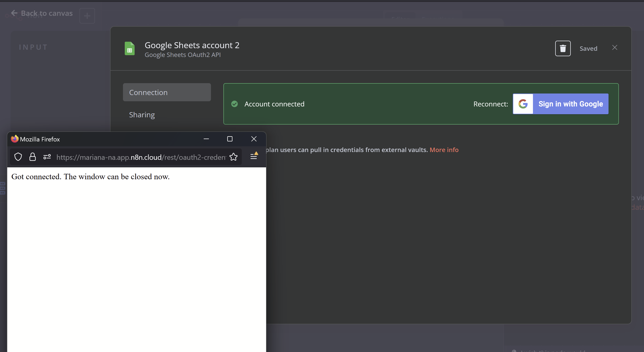Close the Google Sheets credential dialog
Viewport: 644px width, 352px height.
(615, 47)
